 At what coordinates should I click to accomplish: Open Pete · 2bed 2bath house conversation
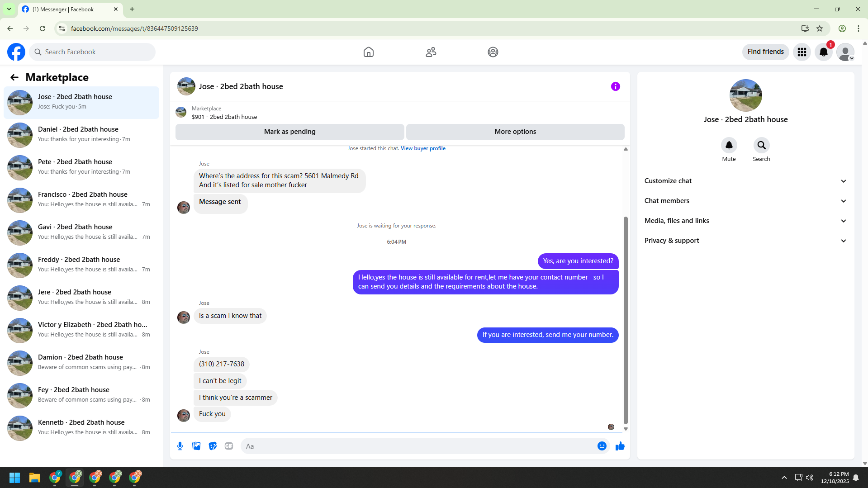(x=81, y=168)
